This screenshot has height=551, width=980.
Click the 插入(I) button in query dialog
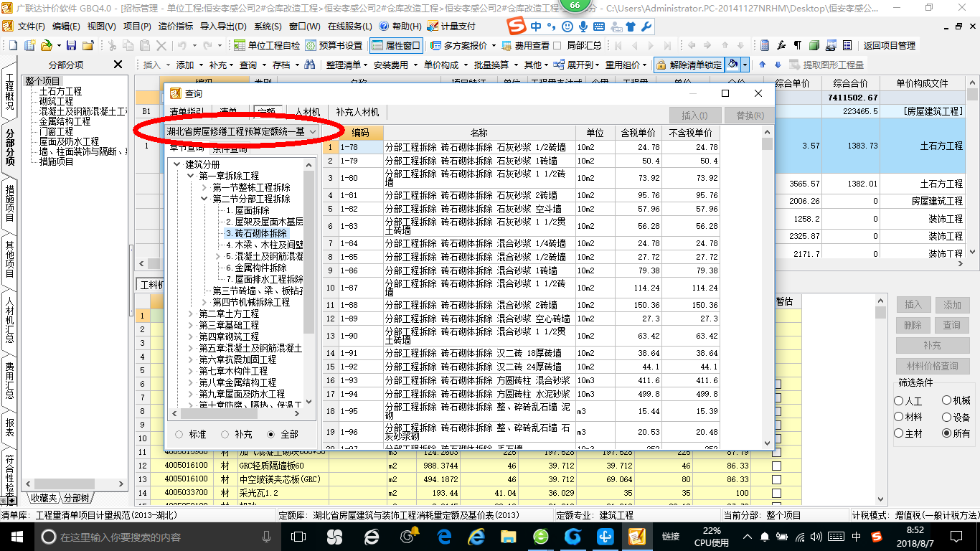(694, 115)
